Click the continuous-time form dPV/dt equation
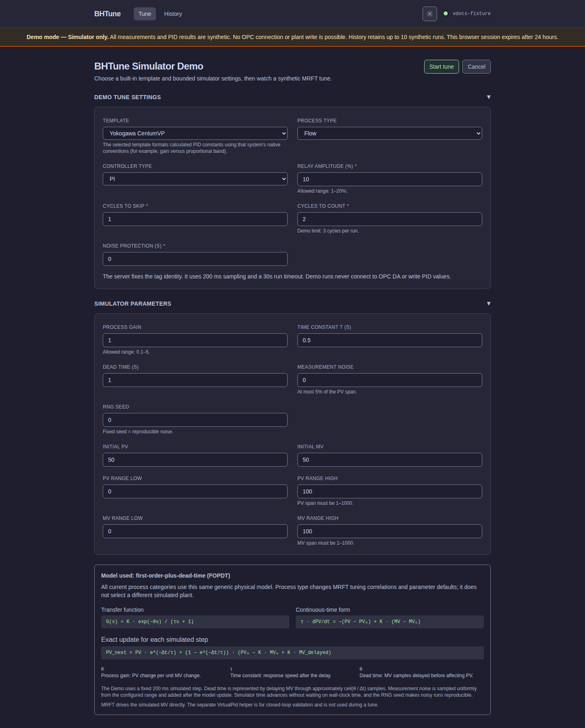The image size is (585, 728). 390,622
